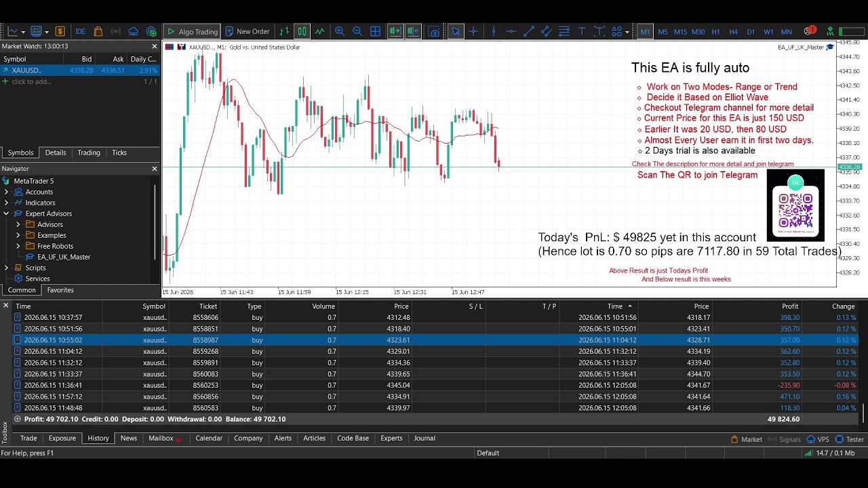Screen dimensions: 868x488
Task: Toggle Algo Trading
Action: pos(191,31)
